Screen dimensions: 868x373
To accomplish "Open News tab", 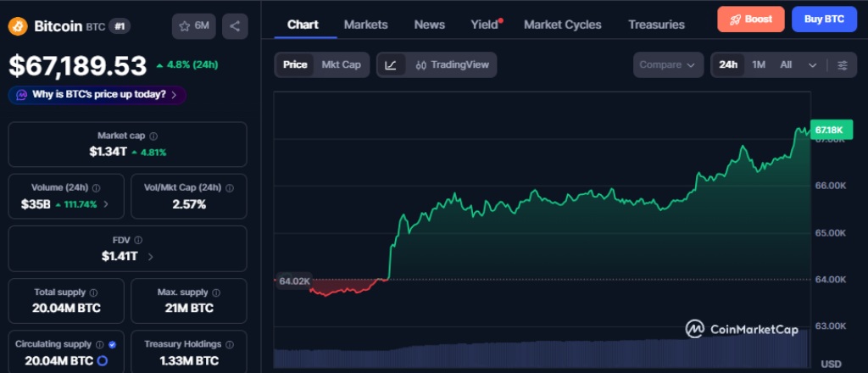I will tap(429, 25).
